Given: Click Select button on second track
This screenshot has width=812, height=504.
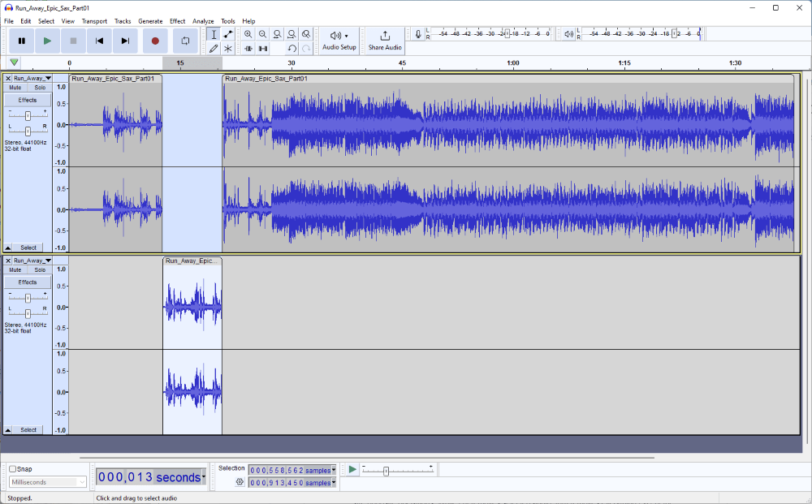Looking at the screenshot, I should (x=28, y=429).
